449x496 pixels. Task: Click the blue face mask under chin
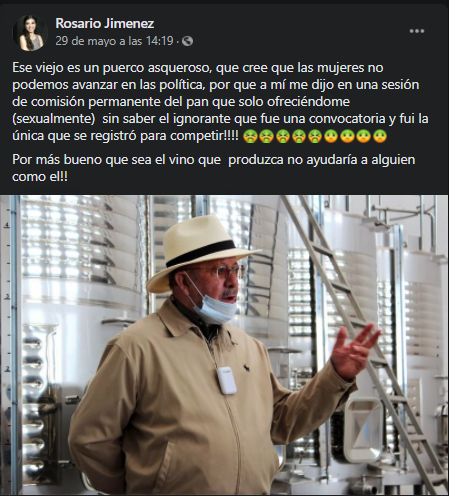point(212,303)
